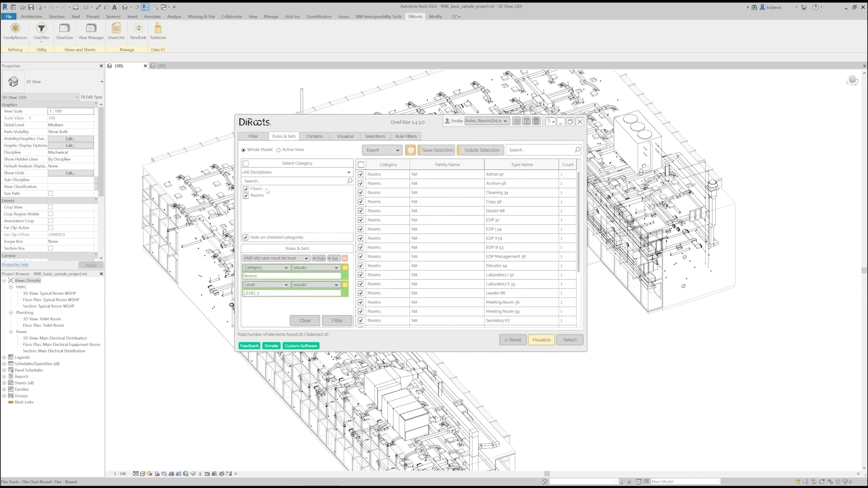Open the Profile dropdown Rules_RoomsOnLe
Image resolution: width=868 pixels, height=488 pixels.
coord(486,121)
